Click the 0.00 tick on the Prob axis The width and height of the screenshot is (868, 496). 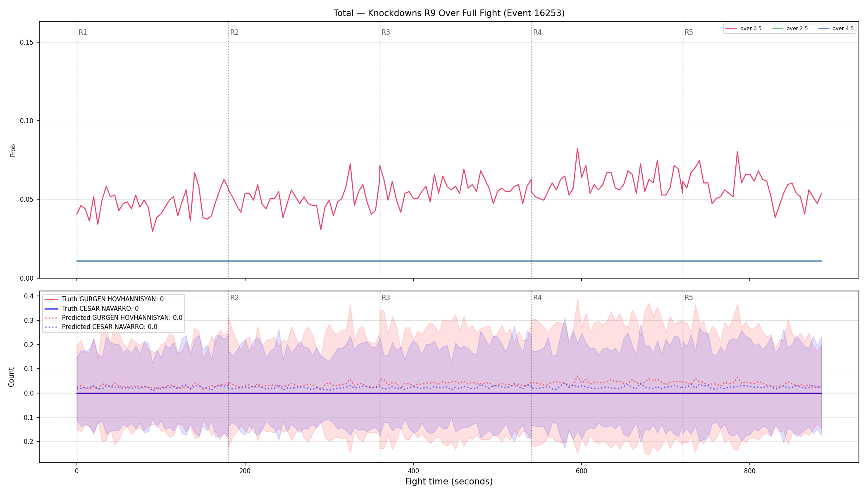coord(27,278)
